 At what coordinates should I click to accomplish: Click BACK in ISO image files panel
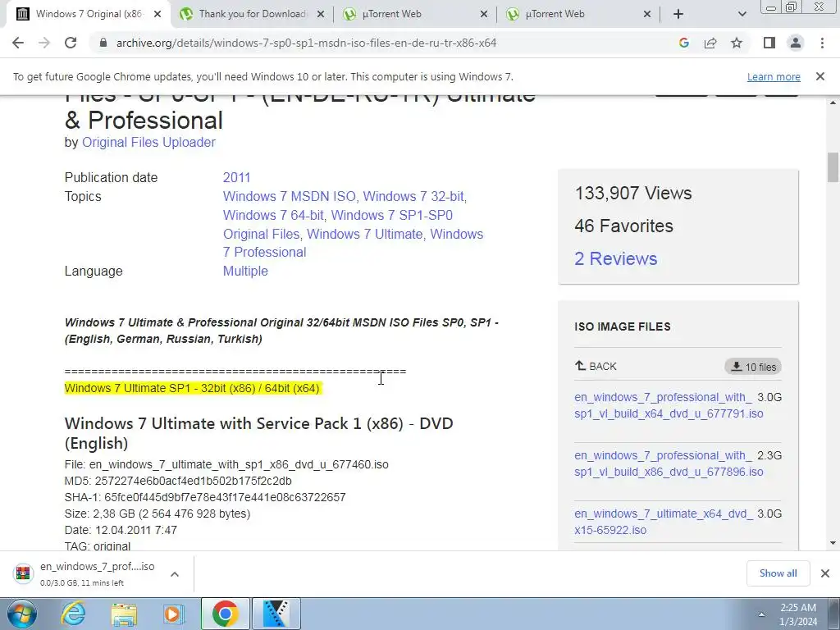[x=596, y=367]
